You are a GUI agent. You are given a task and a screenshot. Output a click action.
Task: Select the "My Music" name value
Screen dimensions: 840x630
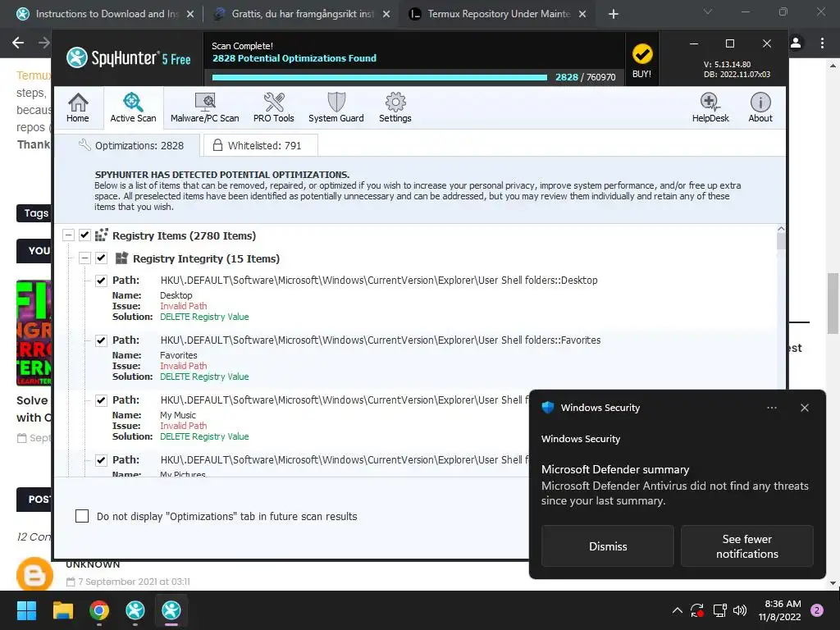[x=178, y=415]
